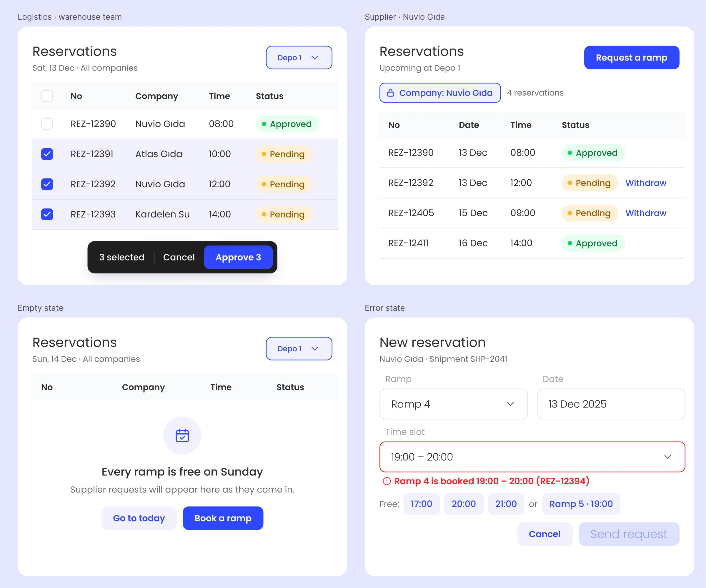Click REZ-12405 reservation number
The height and width of the screenshot is (588, 706).
click(411, 213)
